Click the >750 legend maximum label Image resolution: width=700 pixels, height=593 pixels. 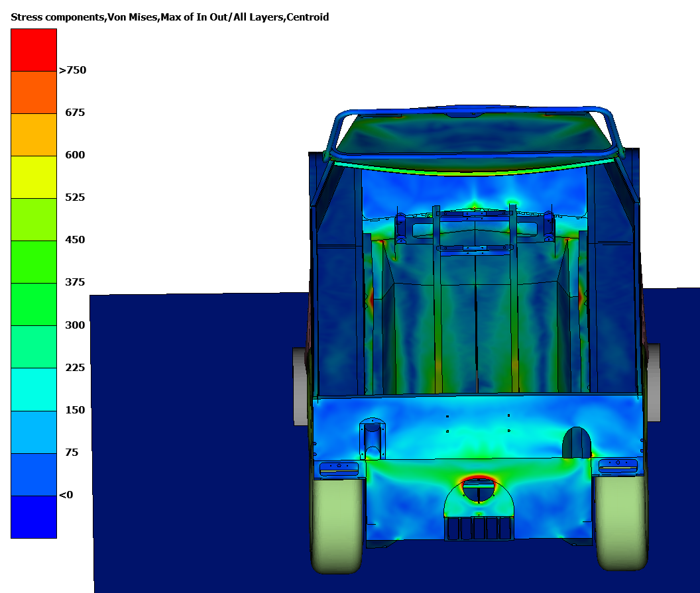click(x=73, y=70)
